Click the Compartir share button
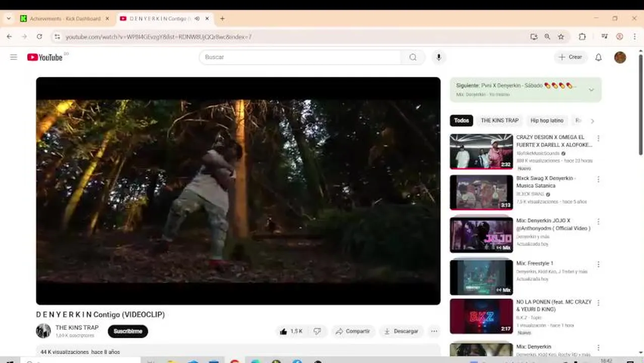644x363 pixels. pyautogui.click(x=353, y=331)
